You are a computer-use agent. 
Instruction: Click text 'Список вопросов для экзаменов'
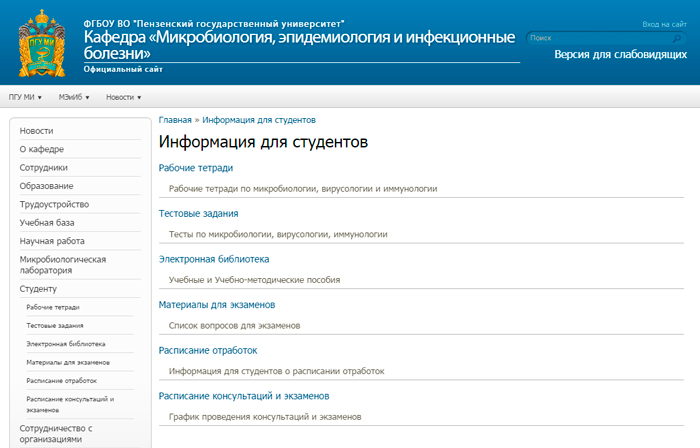click(x=234, y=325)
